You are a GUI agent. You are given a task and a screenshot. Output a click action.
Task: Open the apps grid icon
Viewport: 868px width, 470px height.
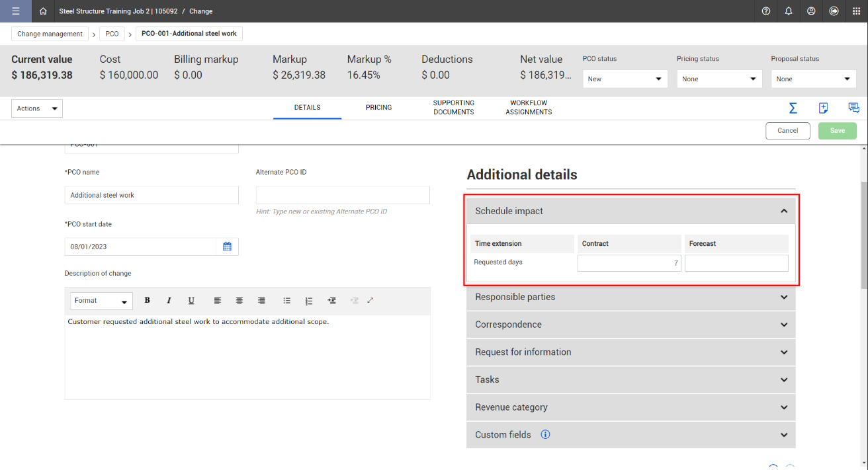857,11
